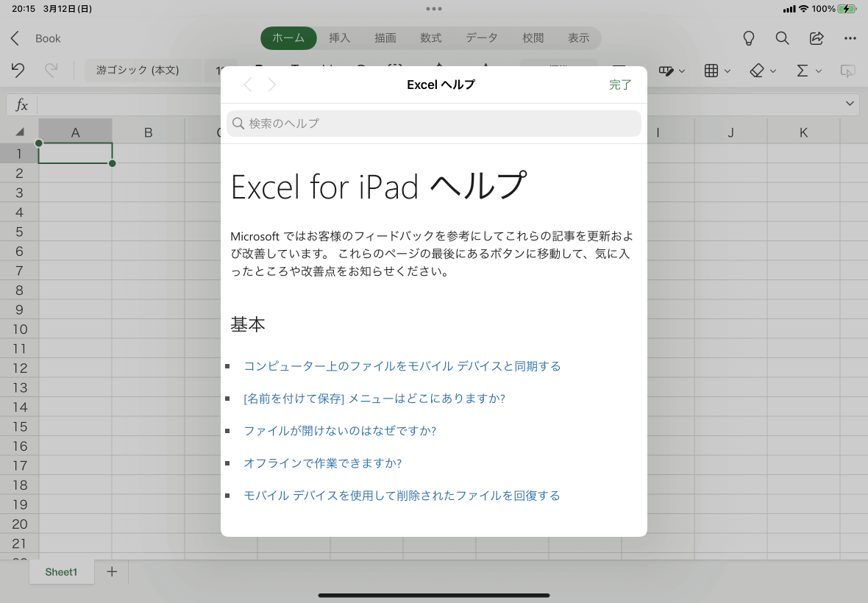Open the cell styles icon
Viewport: 868px width, 603px height.
point(666,71)
